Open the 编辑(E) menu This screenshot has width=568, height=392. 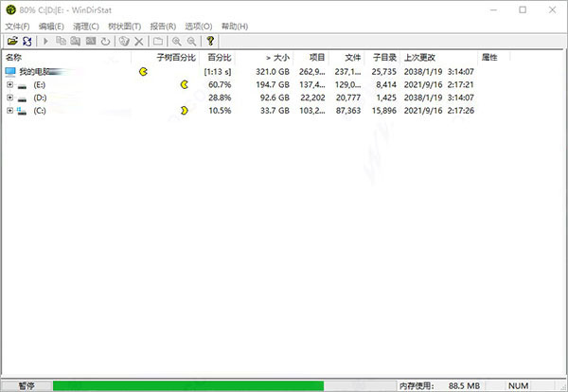[51, 27]
